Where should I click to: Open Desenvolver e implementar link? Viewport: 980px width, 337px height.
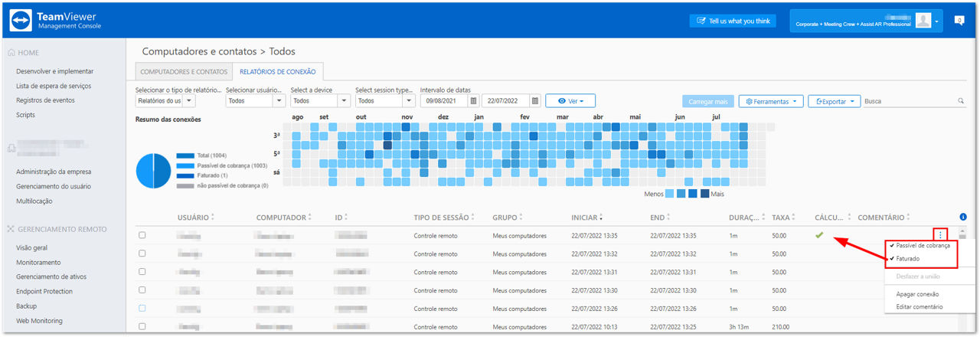coord(55,71)
